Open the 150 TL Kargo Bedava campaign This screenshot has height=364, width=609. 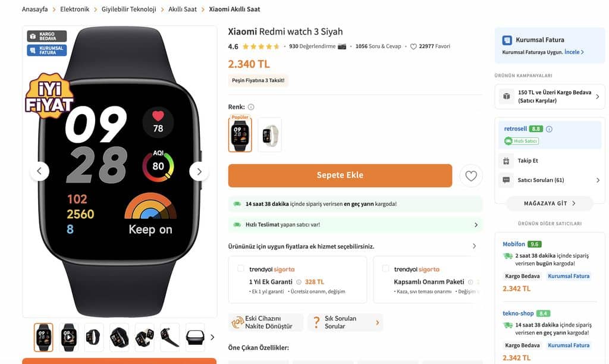tap(550, 96)
